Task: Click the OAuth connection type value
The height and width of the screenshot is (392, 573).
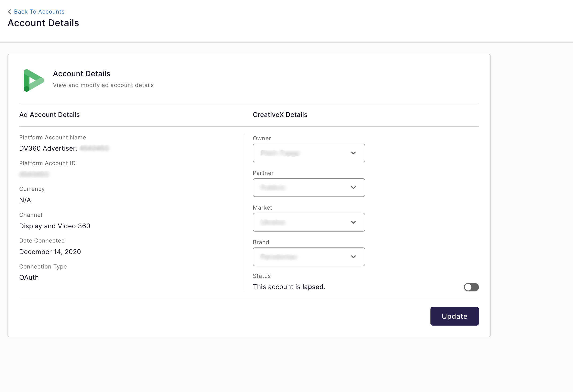Action: point(29,278)
